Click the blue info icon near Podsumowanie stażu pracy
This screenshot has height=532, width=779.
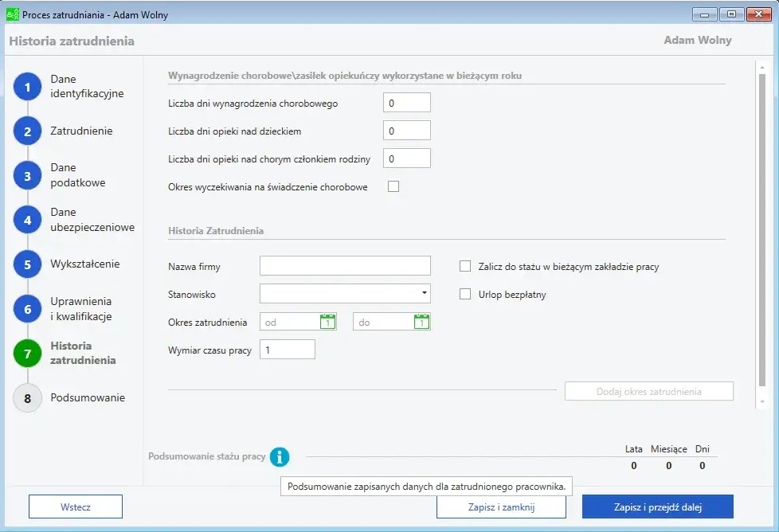(x=280, y=457)
